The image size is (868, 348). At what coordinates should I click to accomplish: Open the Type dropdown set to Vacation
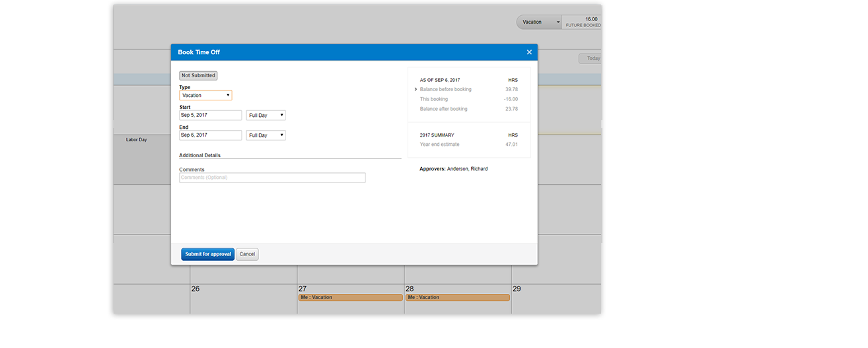(x=205, y=95)
